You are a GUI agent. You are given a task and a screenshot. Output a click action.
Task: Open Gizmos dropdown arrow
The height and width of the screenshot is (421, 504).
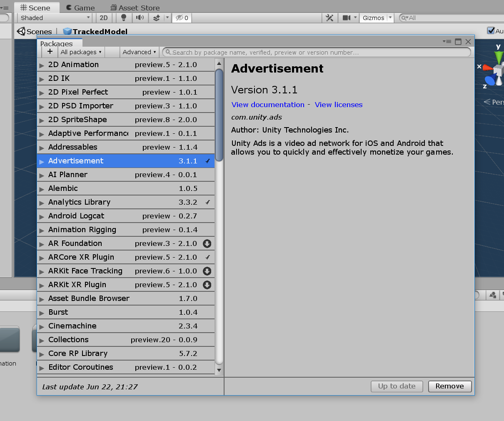[x=390, y=18]
